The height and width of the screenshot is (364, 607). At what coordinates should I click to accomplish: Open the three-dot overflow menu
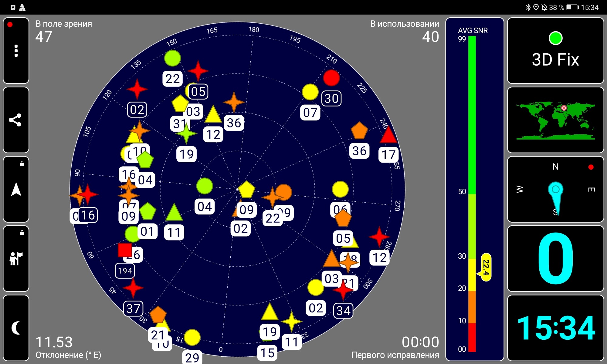click(x=16, y=51)
